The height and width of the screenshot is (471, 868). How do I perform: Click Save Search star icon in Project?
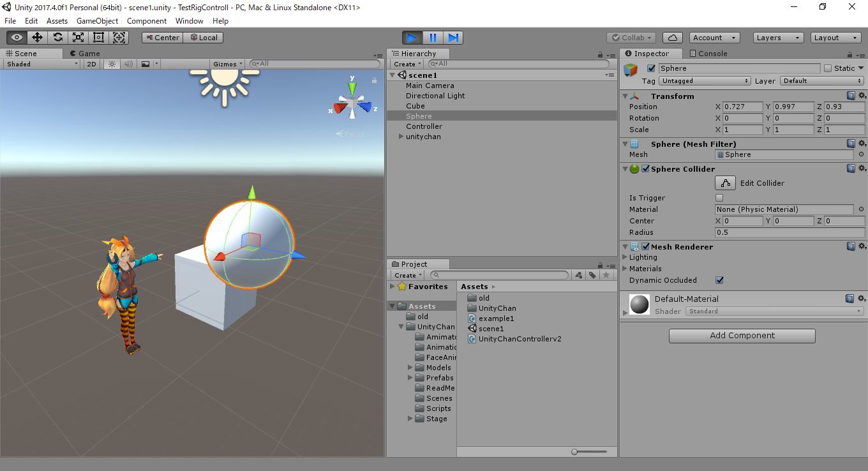[606, 275]
